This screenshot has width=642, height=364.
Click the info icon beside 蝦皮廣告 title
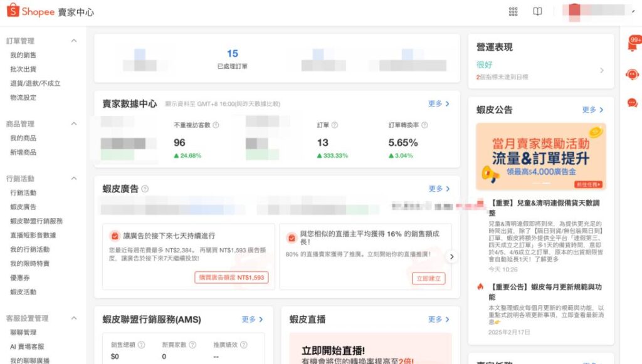[145, 189]
